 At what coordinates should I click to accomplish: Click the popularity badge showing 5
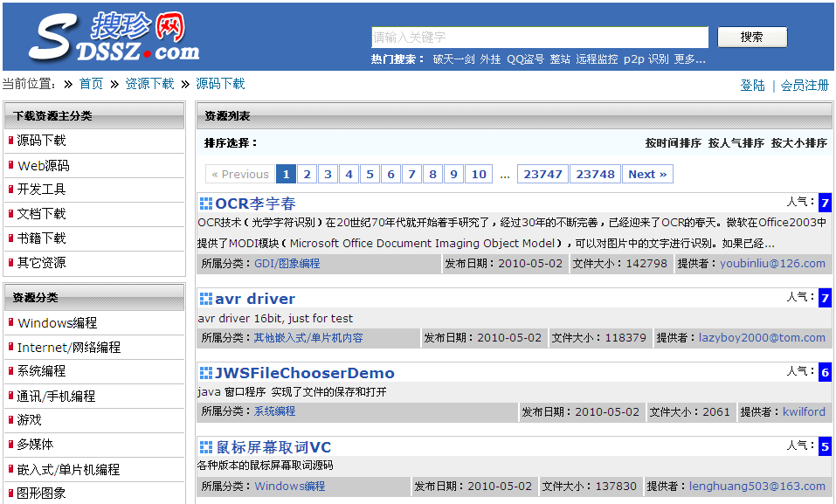(x=825, y=447)
